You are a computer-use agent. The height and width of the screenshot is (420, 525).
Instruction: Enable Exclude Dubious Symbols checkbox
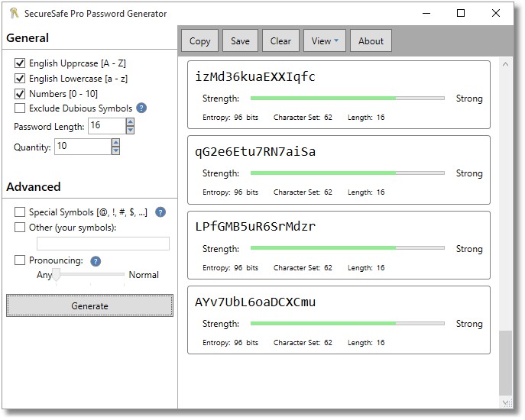[20, 108]
